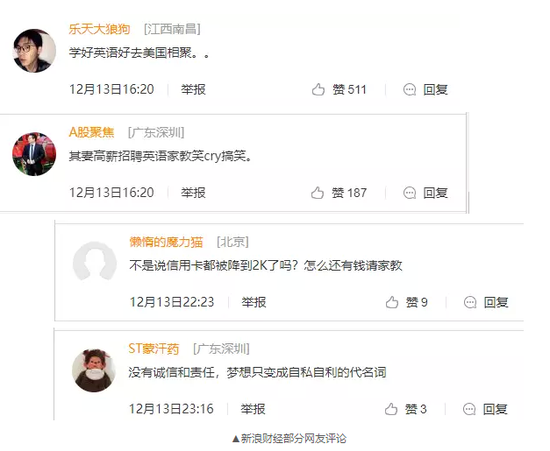Screen dimensions: 550x451
Task: Click reply bubble icon on A股聚焦's comment
Action: pos(409,193)
